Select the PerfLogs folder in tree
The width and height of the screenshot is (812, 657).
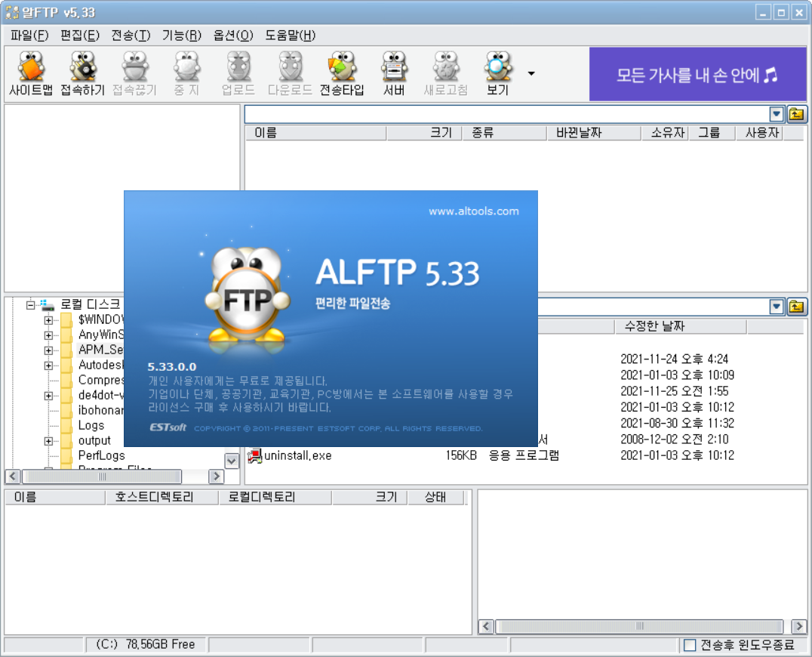click(x=101, y=455)
